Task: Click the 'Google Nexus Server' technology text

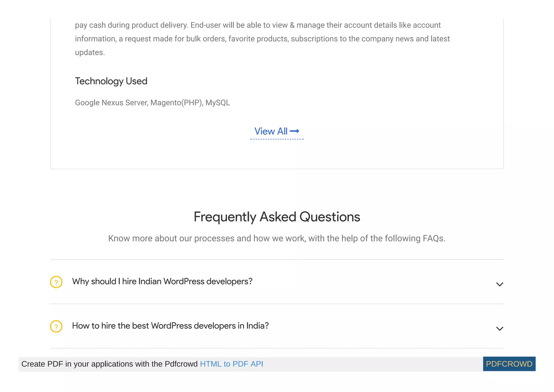Action: (x=111, y=103)
